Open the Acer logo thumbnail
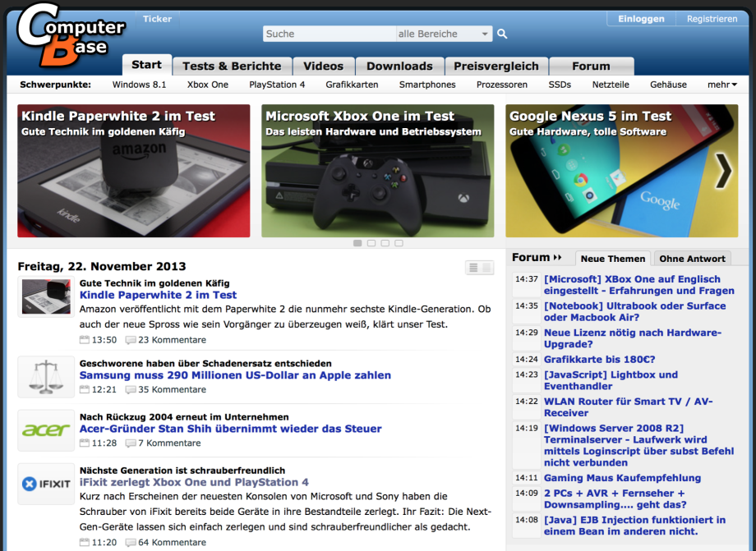The image size is (756, 551). pos(46,430)
